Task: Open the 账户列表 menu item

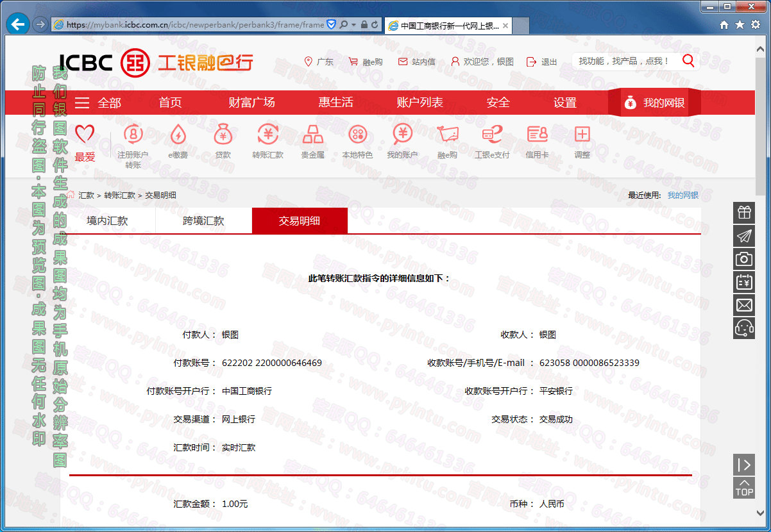Action: [419, 103]
